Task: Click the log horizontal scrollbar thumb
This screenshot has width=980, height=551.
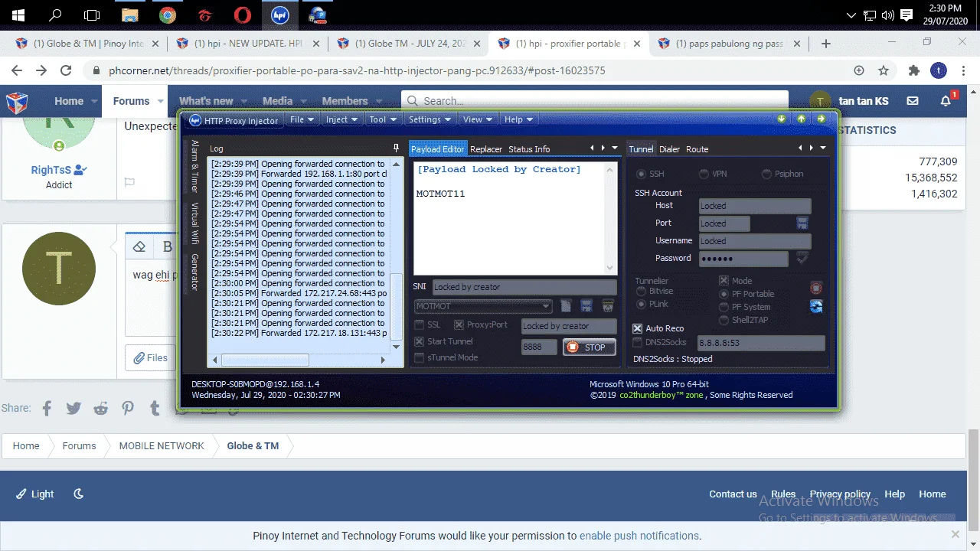Action: pyautogui.click(x=265, y=360)
